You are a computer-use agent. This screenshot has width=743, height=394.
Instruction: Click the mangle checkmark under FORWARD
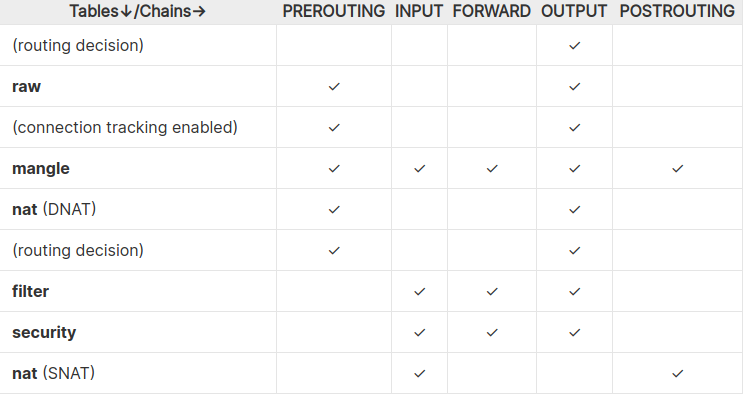(492, 168)
